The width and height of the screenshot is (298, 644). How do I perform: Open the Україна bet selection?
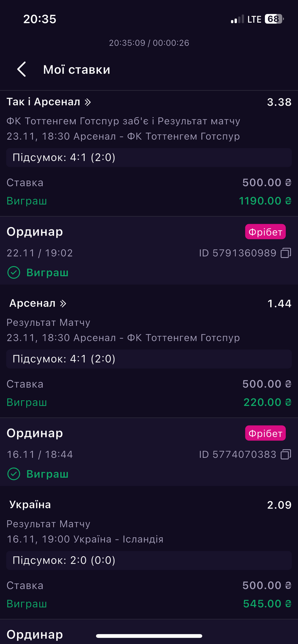pyautogui.click(x=30, y=505)
